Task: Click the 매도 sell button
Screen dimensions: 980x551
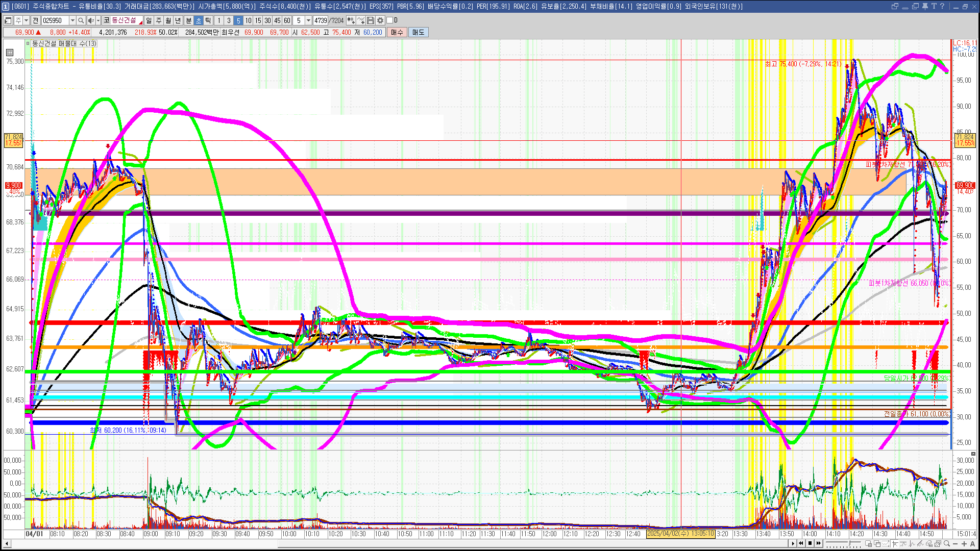Action: coord(418,32)
